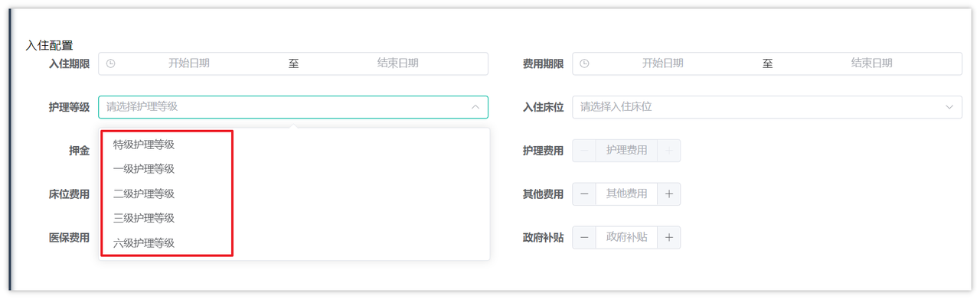
Task: Decrease 政府补贴 with minus button
Action: pyautogui.click(x=584, y=238)
